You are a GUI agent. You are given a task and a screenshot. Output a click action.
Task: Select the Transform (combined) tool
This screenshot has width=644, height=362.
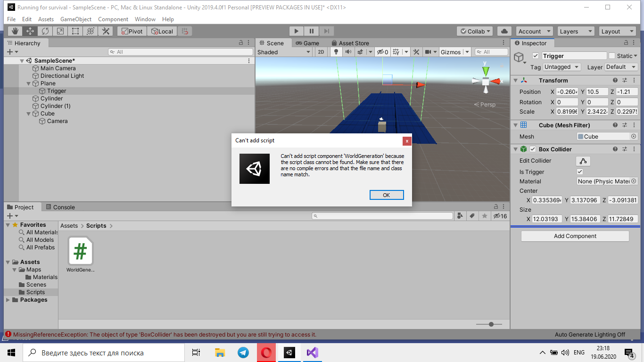[x=91, y=31]
